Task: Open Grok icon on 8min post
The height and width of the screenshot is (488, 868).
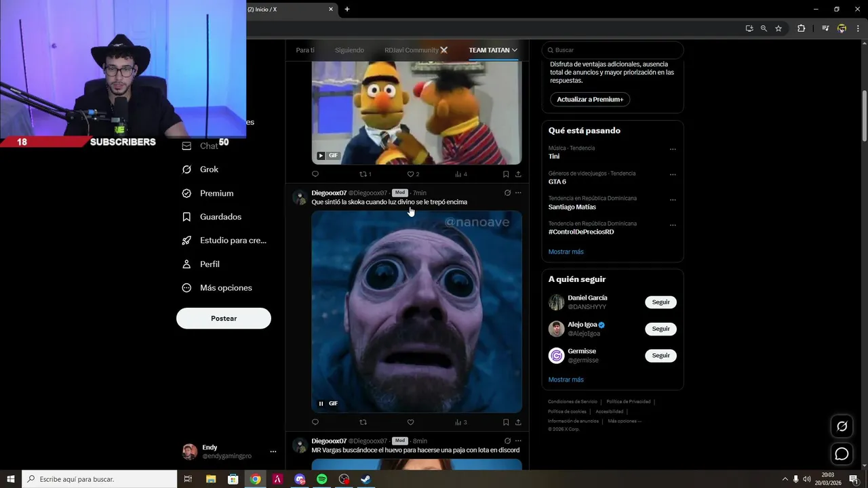Action: click(x=507, y=441)
